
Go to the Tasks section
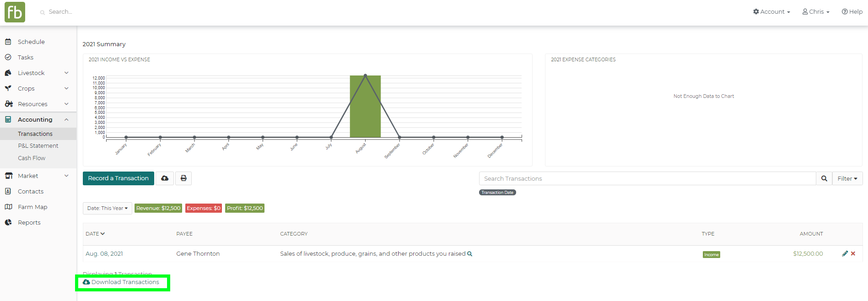pos(26,57)
